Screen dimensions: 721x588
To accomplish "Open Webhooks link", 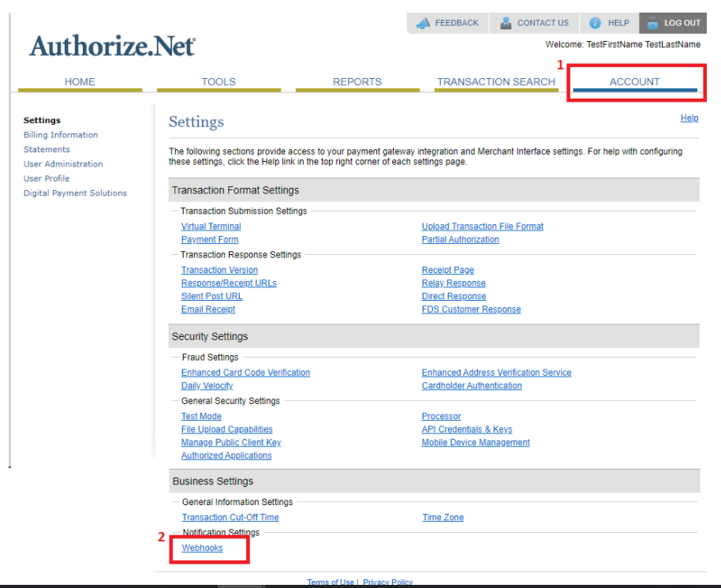I will click(x=202, y=548).
